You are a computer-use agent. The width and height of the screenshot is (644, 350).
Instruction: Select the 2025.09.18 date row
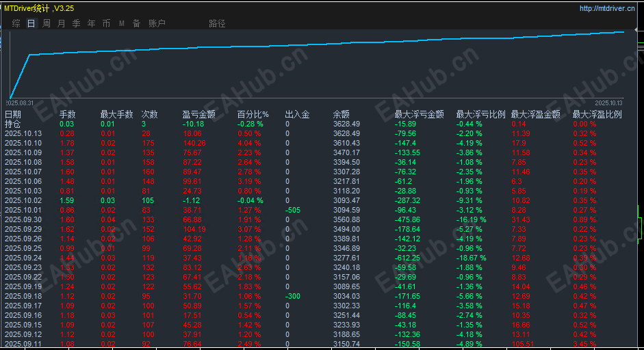(x=318, y=296)
